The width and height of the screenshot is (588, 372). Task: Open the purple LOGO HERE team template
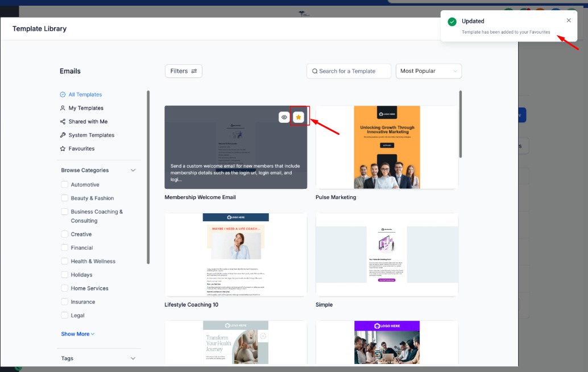387,342
